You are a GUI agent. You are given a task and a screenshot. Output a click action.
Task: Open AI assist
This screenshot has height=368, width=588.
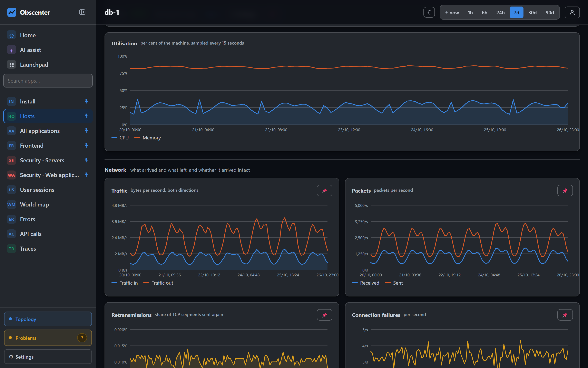pos(48,50)
